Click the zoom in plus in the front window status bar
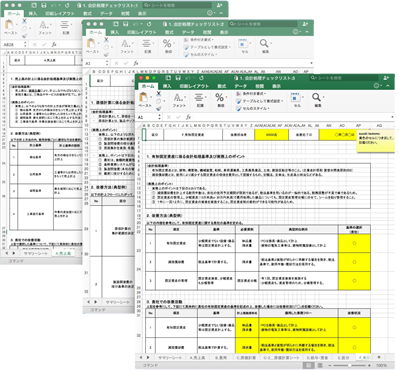 (x=369, y=366)
